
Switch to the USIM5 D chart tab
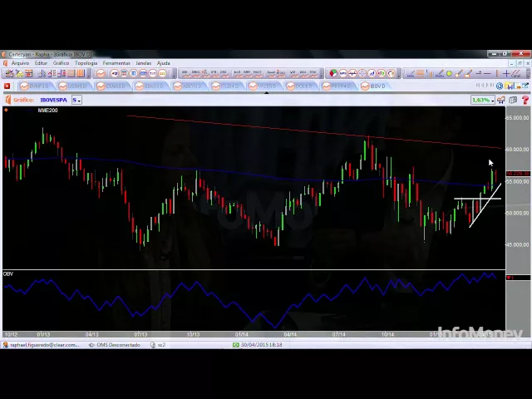73,86
